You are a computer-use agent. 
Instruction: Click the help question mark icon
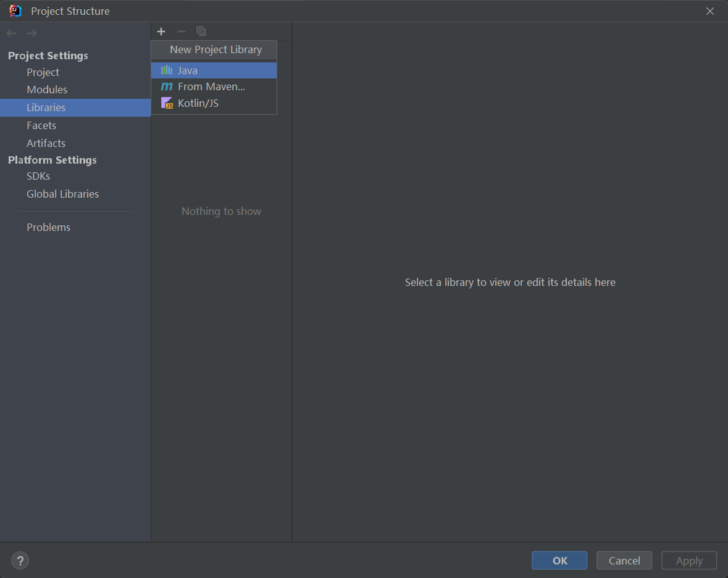(x=20, y=560)
